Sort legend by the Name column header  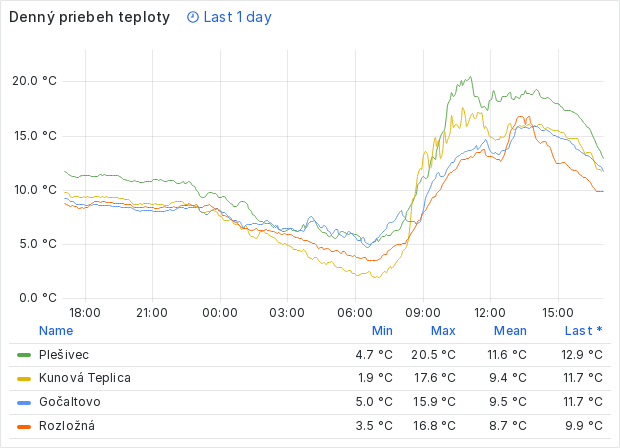(56, 330)
